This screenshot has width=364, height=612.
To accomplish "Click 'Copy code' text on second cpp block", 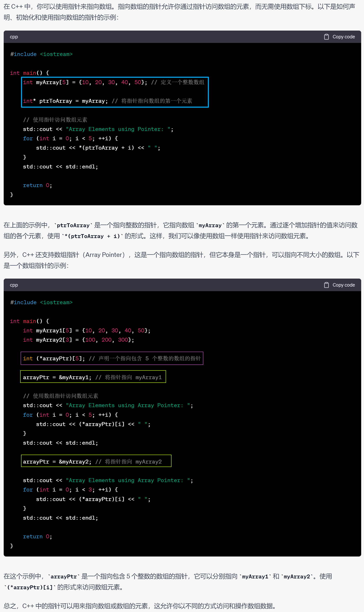I will (343, 285).
